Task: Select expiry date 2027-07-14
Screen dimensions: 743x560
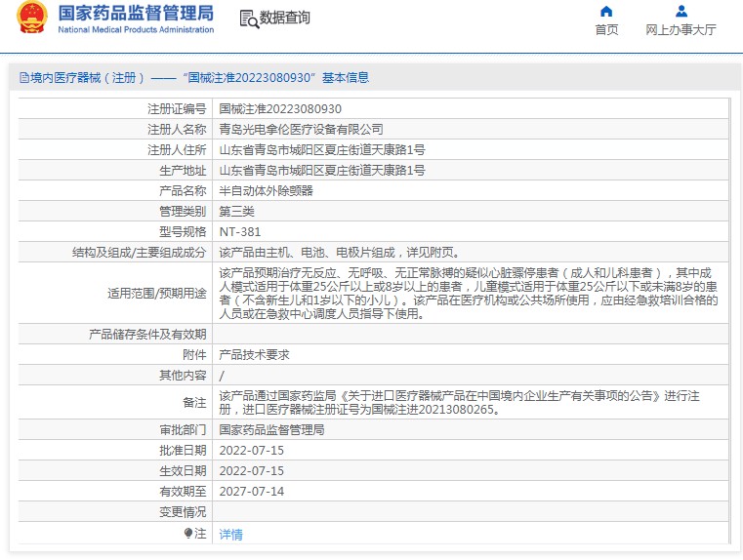Action: (x=252, y=492)
